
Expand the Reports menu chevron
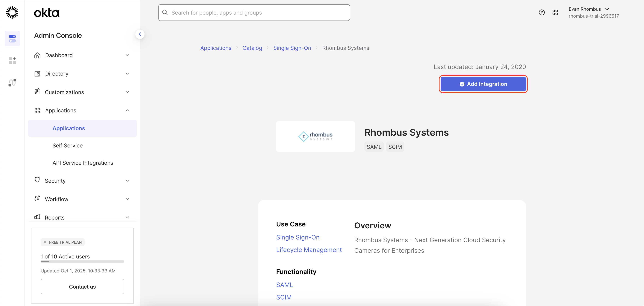click(127, 217)
